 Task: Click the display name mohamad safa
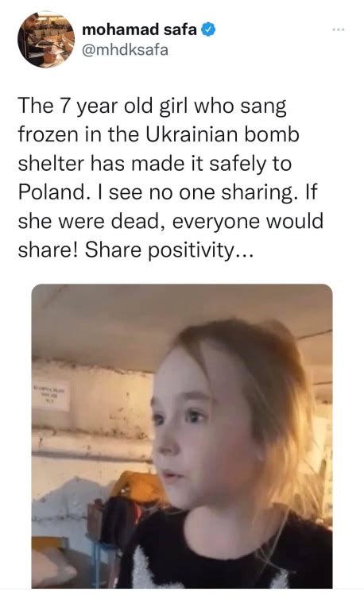139,29
